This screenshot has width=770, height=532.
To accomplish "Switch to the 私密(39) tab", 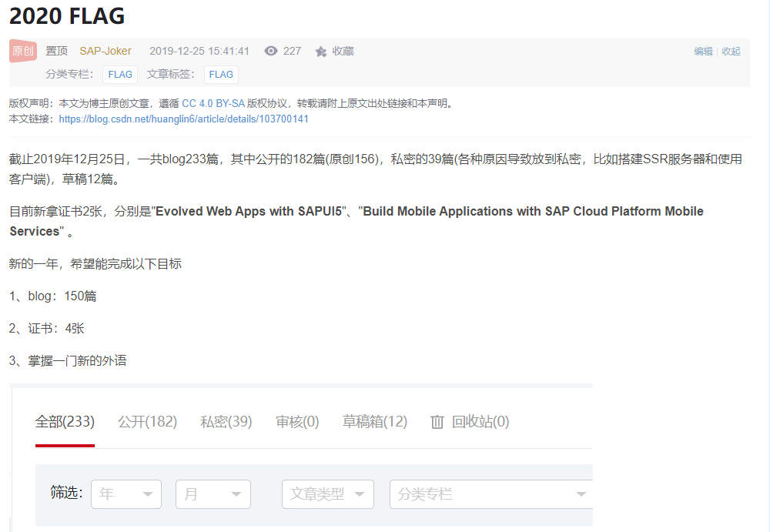I will pyautogui.click(x=226, y=421).
